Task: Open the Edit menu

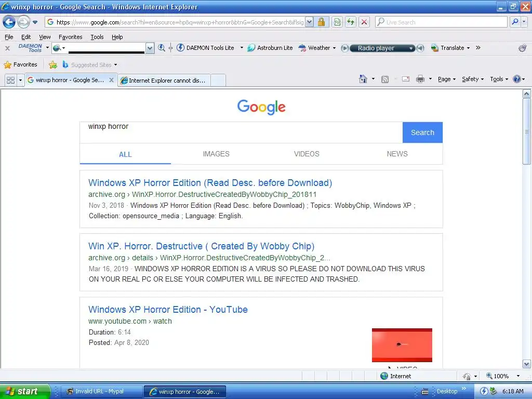Action: [x=26, y=37]
